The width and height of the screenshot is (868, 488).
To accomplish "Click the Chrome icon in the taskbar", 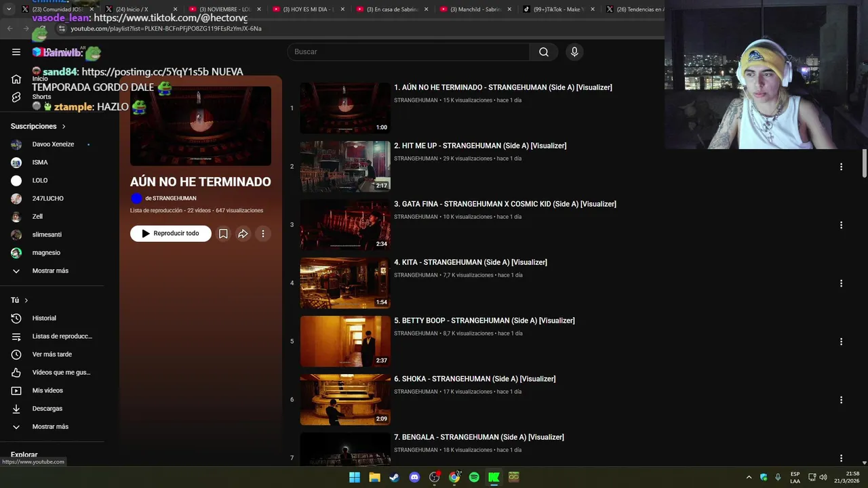I will [x=454, y=477].
